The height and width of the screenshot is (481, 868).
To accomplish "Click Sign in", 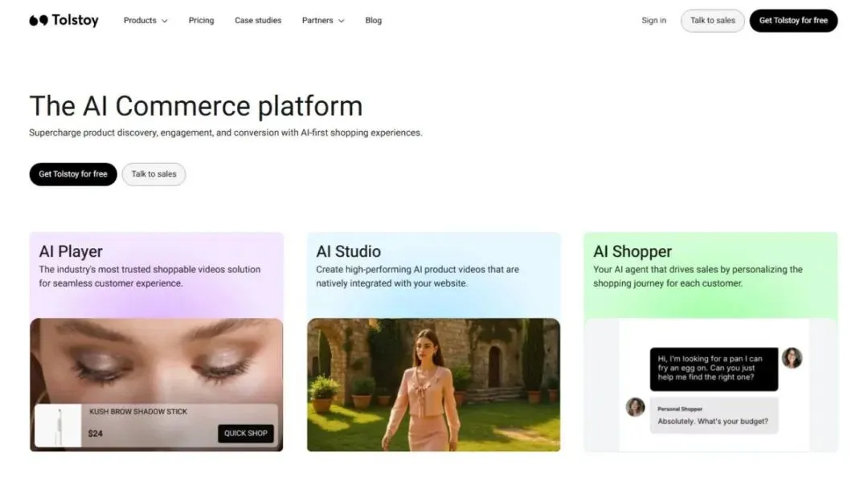I will tap(653, 20).
